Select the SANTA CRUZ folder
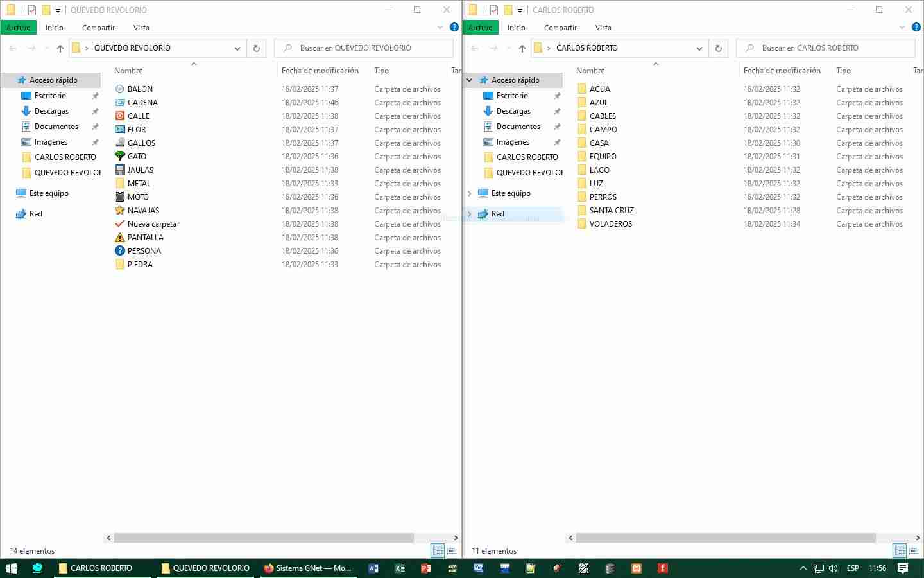 tap(612, 211)
